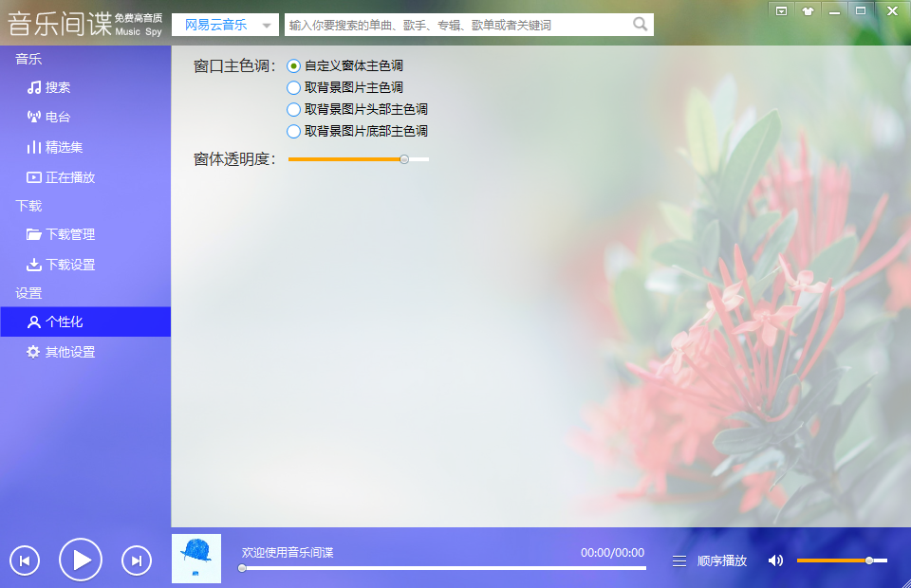Skip to the previous track
Screen dimensions: 911x588
pos(25,560)
